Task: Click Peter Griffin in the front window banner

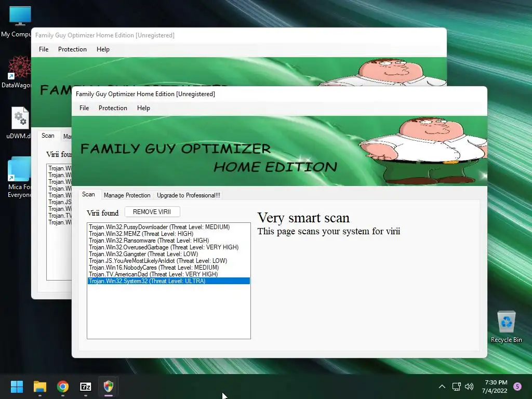Action: (424, 150)
